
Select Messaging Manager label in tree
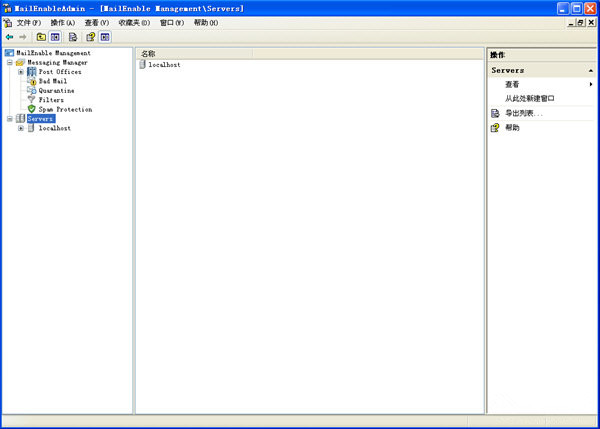[x=57, y=62]
